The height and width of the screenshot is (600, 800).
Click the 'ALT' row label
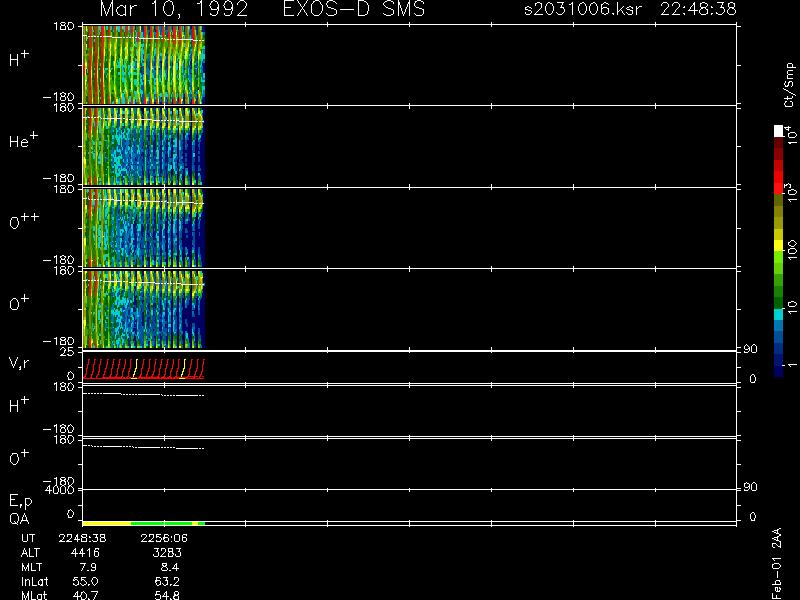(x=30, y=553)
